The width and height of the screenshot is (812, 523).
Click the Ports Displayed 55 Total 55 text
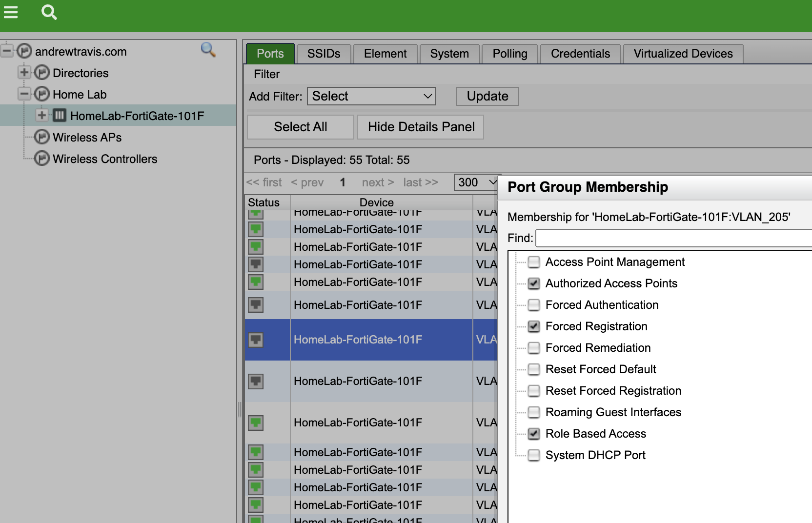[332, 160]
